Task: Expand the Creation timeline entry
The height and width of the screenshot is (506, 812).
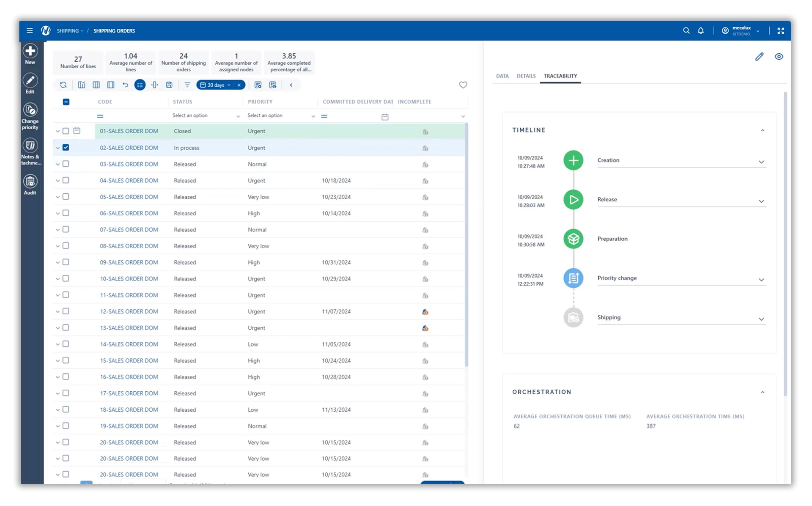Action: (762, 162)
